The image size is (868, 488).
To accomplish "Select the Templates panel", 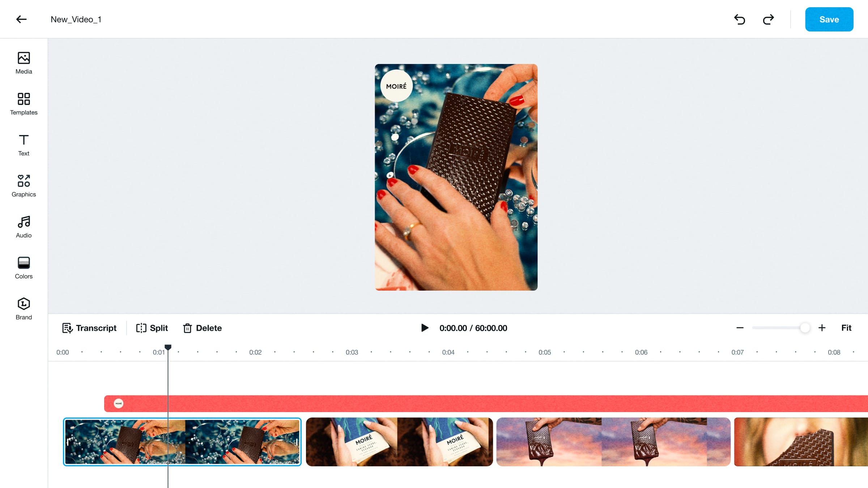I will coord(23,104).
